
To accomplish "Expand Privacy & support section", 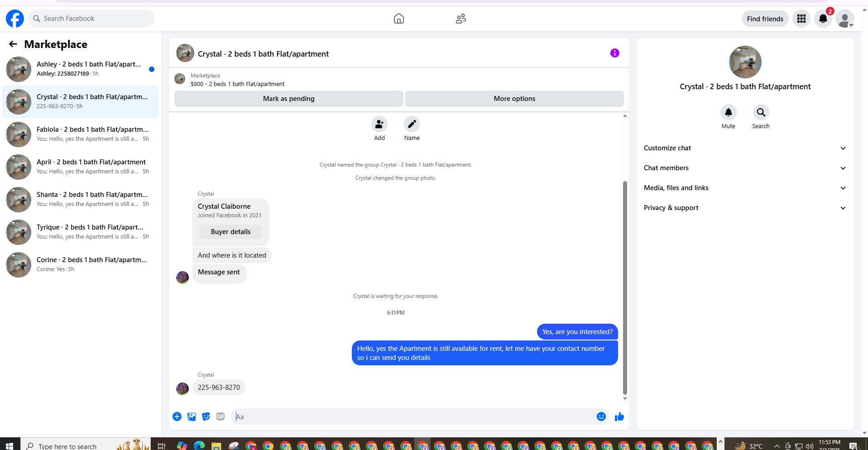I will click(x=745, y=208).
